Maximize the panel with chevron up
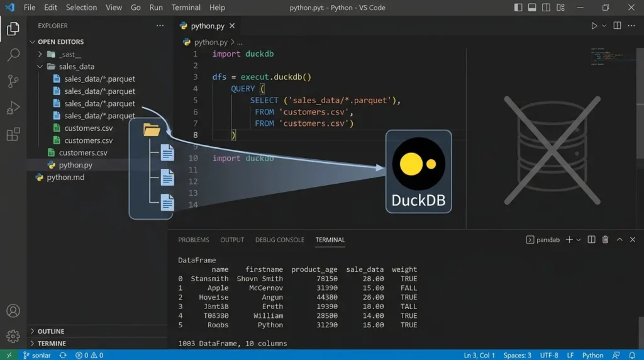644x360 pixels. click(619, 240)
